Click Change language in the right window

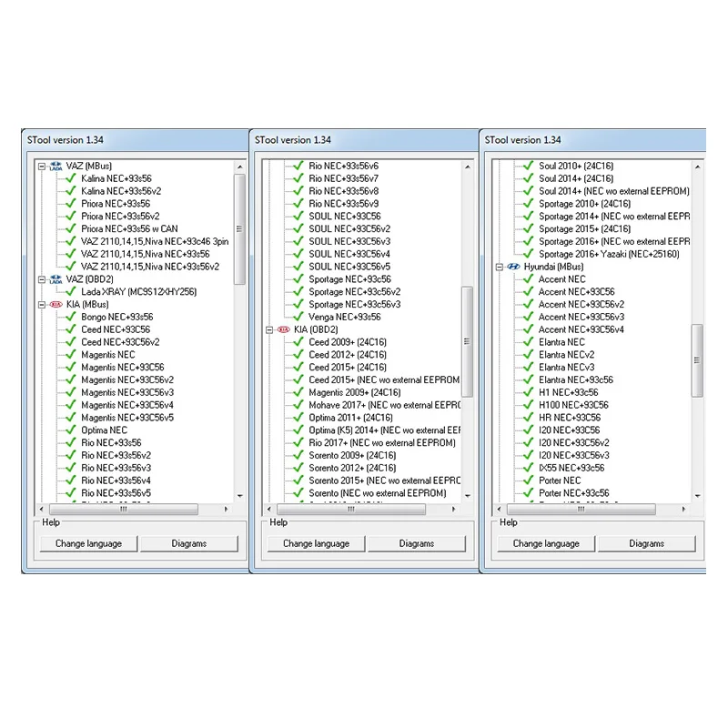pos(546,543)
